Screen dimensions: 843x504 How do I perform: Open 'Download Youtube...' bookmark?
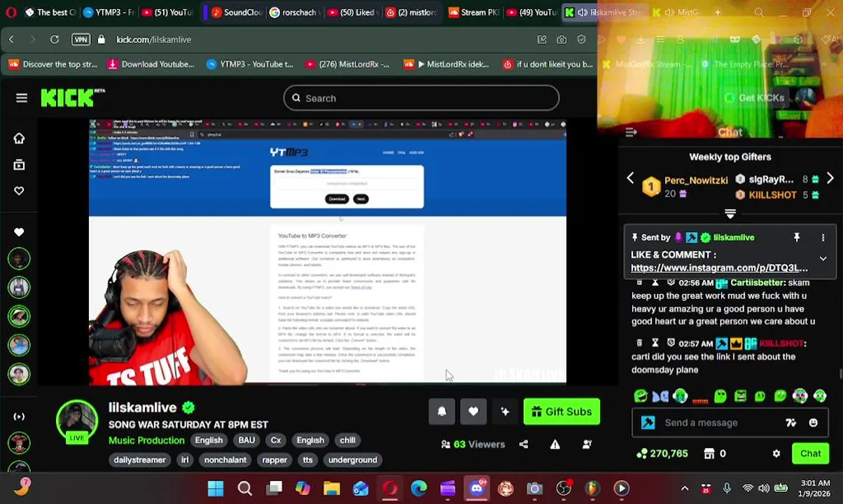point(150,64)
